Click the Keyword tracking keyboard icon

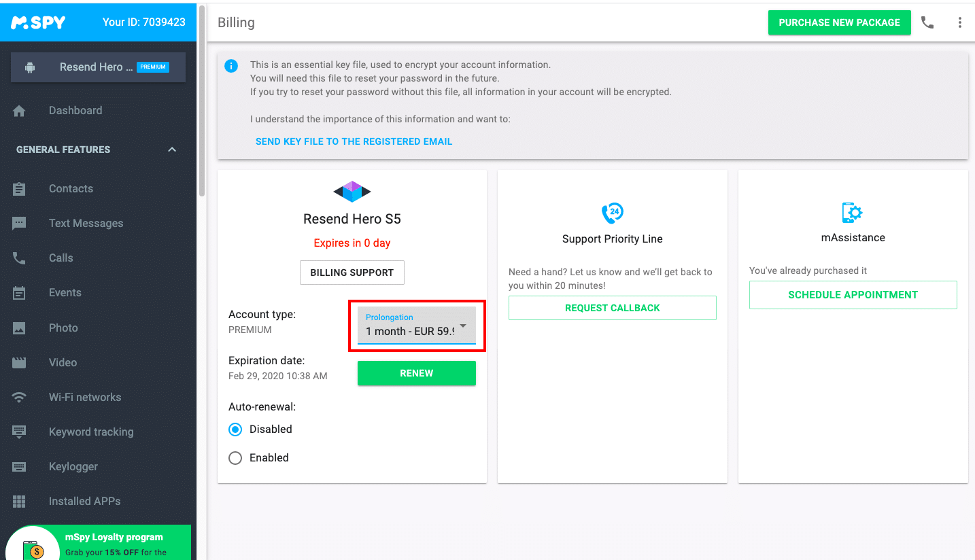point(19,432)
